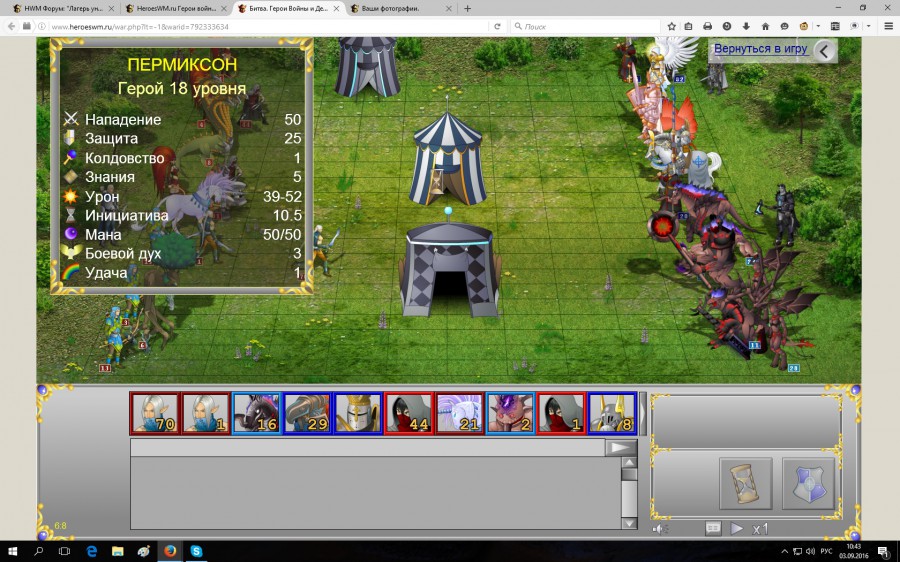This screenshot has height=562, width=900.
Task: Click the chat log scrollbar up arrow
Action: tap(630, 463)
